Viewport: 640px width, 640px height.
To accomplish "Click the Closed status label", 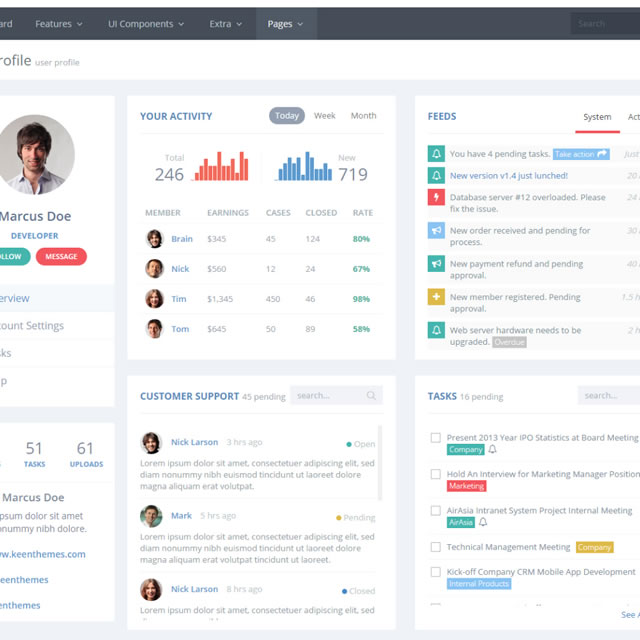I will 358,591.
